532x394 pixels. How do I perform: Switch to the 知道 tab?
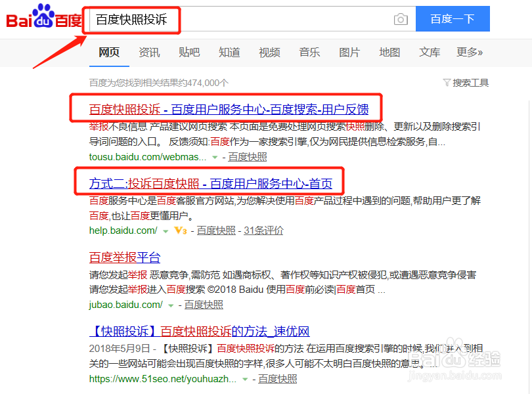229,53
